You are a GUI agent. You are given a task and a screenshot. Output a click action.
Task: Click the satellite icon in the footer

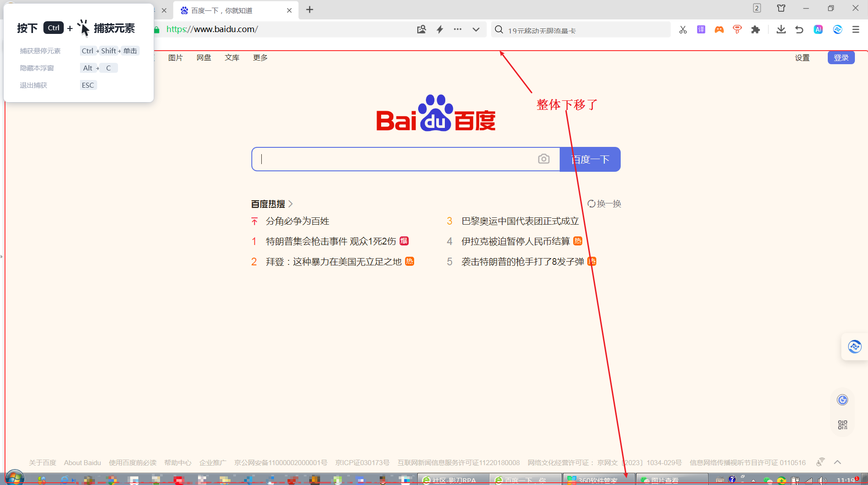click(x=821, y=462)
